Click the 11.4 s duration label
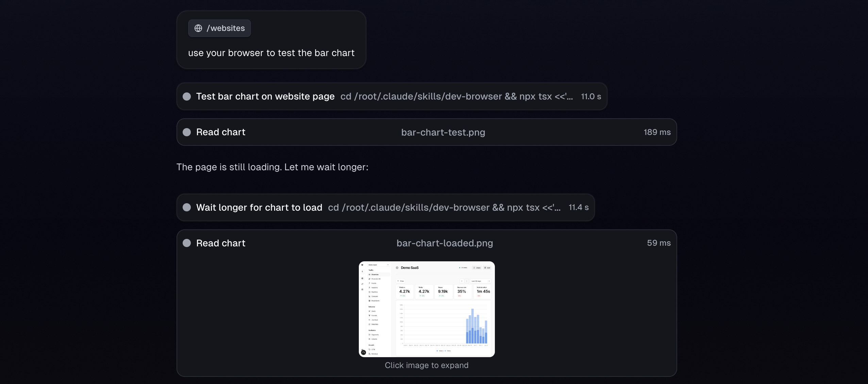This screenshot has width=868, height=384. pyautogui.click(x=579, y=207)
